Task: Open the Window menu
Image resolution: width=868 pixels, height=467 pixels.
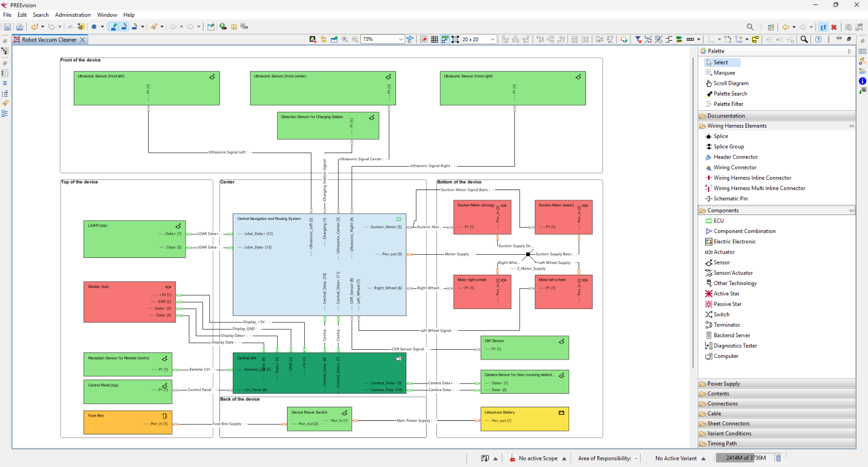Action: coord(107,15)
